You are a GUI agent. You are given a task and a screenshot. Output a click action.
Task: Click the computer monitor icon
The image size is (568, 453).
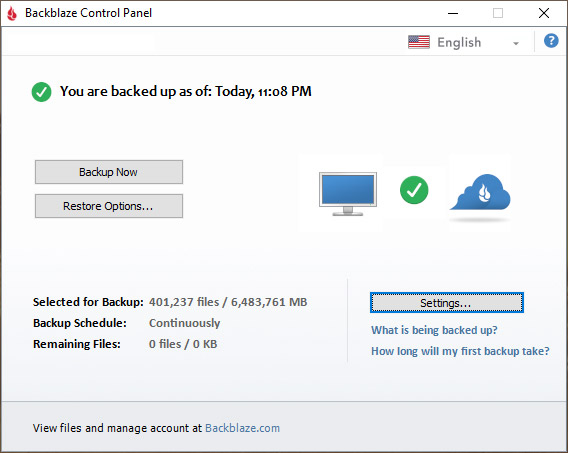pos(348,194)
